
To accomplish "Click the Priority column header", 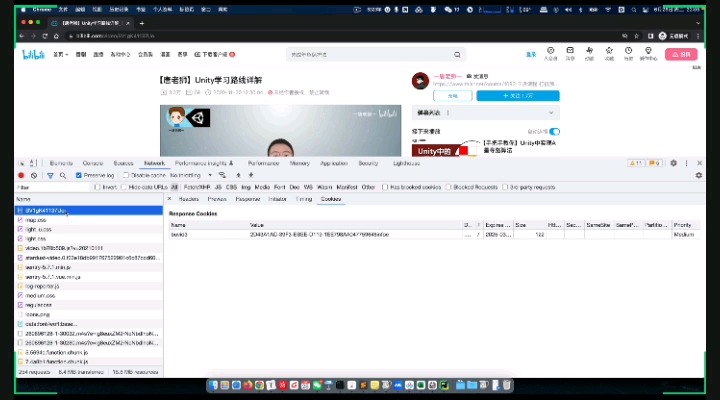I will [x=686, y=225].
